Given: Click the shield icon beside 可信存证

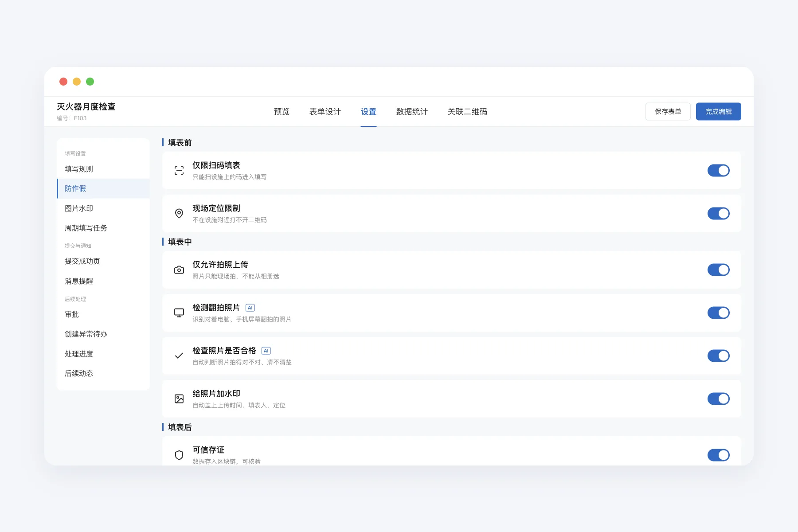Looking at the screenshot, I should pos(179,455).
